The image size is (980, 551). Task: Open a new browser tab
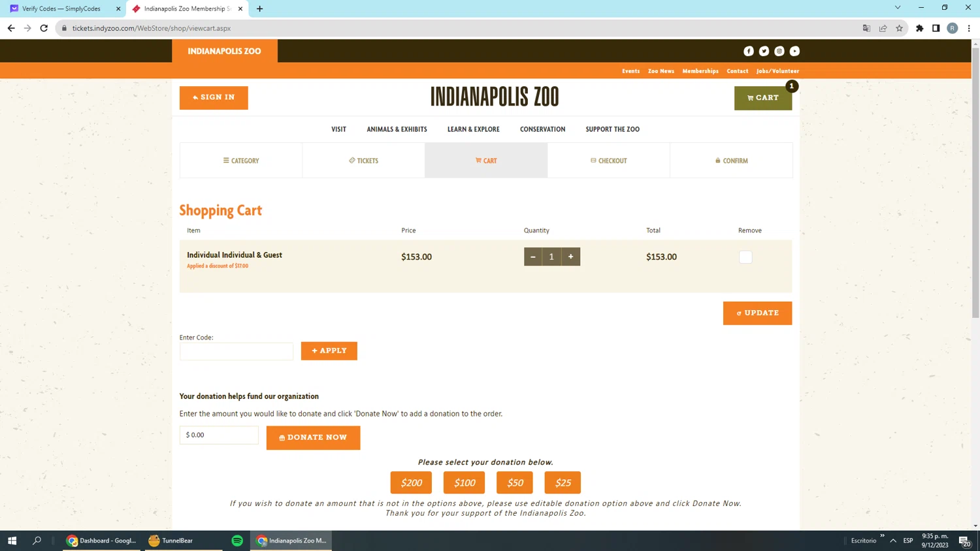[x=260, y=8]
